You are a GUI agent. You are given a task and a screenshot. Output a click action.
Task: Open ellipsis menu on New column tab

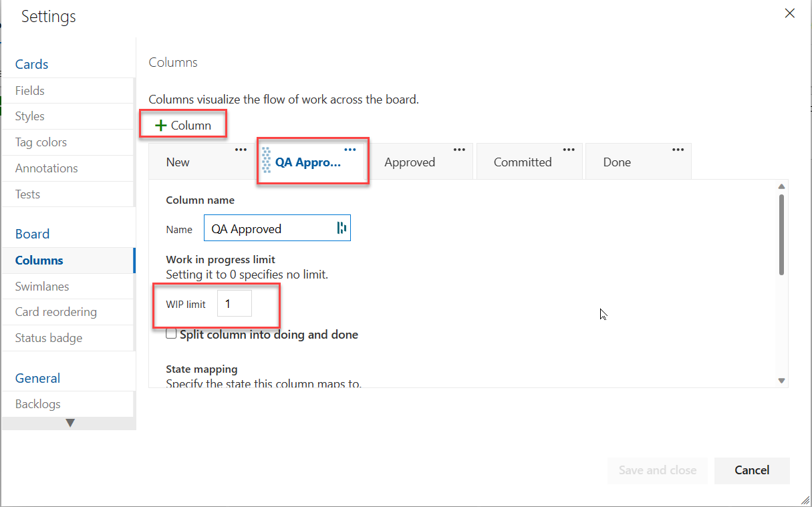[241, 150]
